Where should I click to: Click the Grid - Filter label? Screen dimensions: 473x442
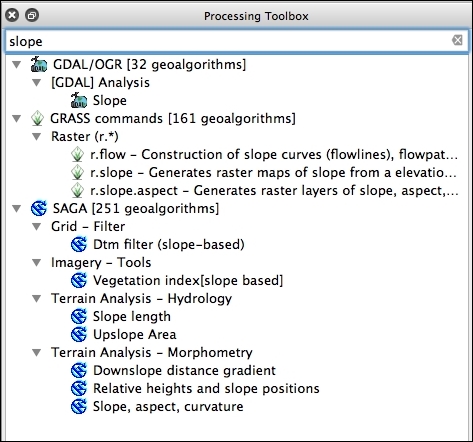click(88, 226)
